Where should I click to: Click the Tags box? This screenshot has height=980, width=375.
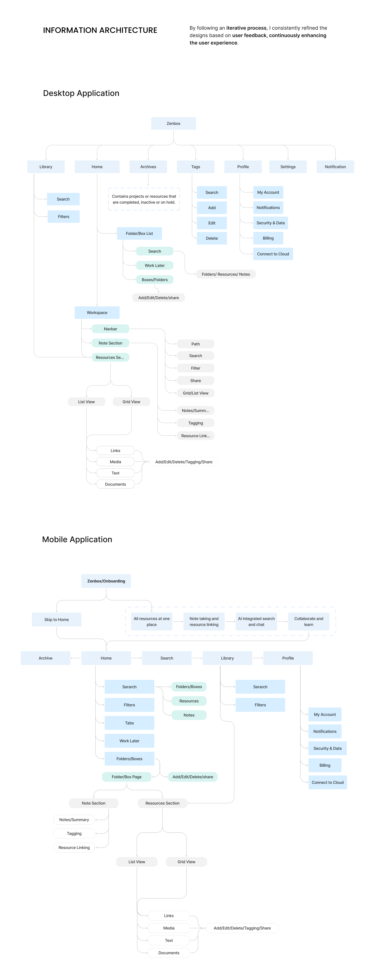point(195,167)
